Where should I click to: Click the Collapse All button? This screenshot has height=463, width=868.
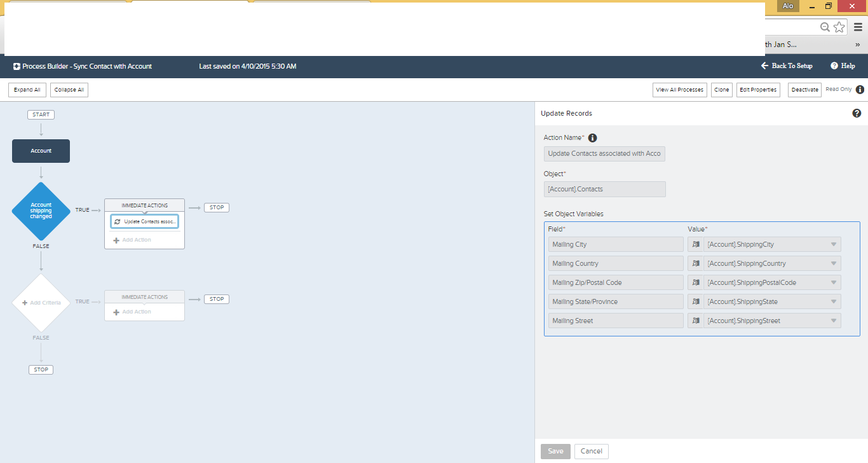(69, 90)
